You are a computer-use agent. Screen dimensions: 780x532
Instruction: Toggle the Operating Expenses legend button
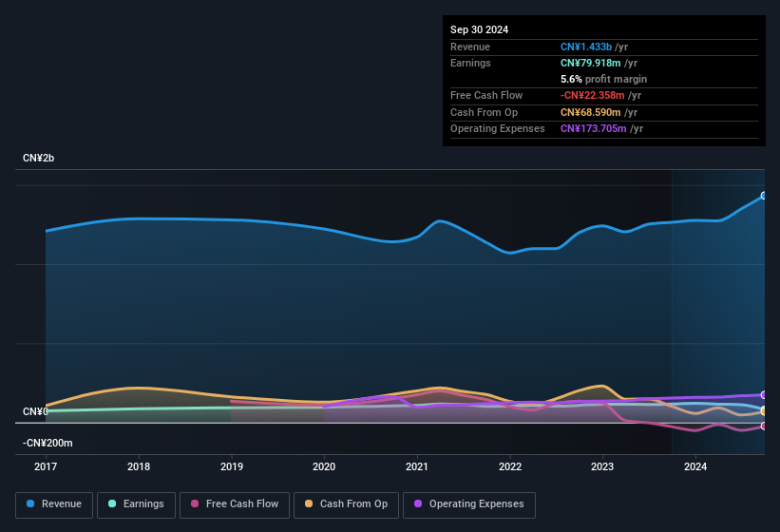[468, 504]
